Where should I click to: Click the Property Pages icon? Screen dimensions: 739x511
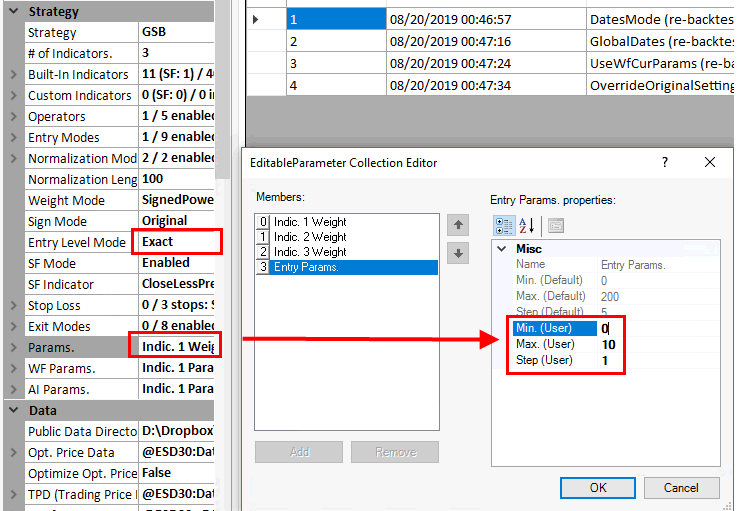coord(556,226)
